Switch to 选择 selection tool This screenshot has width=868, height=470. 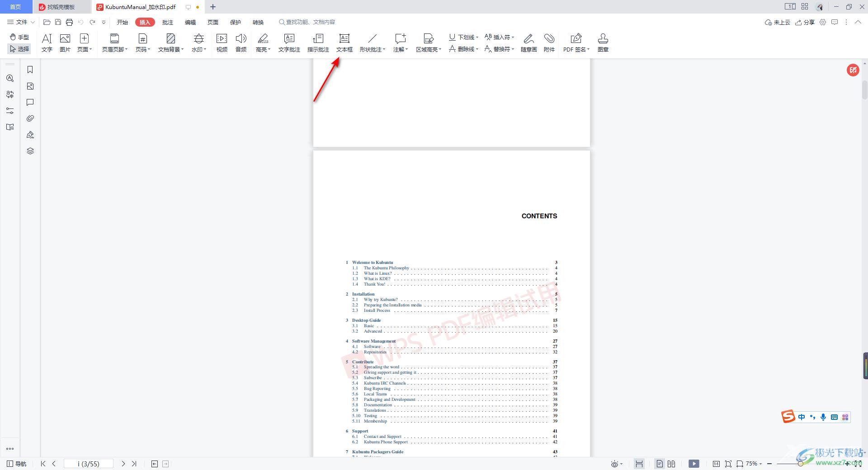coord(19,49)
